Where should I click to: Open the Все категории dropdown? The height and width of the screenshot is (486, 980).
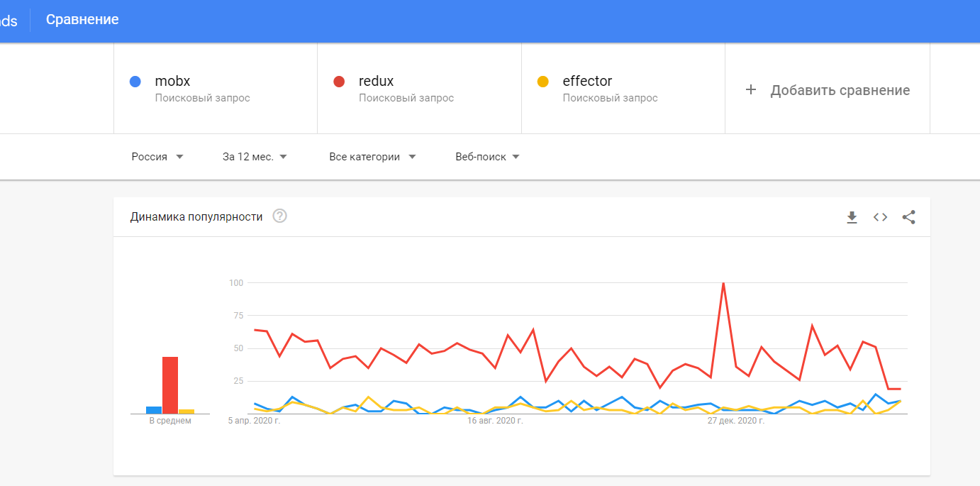pos(372,157)
